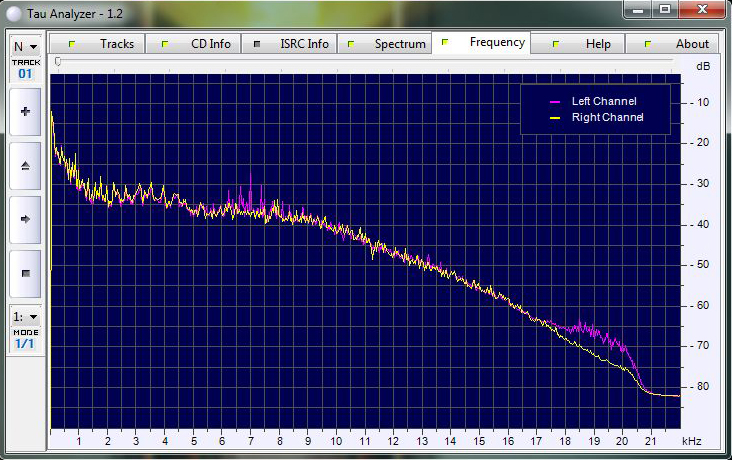Open the N drive selector dropdown
The width and height of the screenshot is (732, 460).
25,46
